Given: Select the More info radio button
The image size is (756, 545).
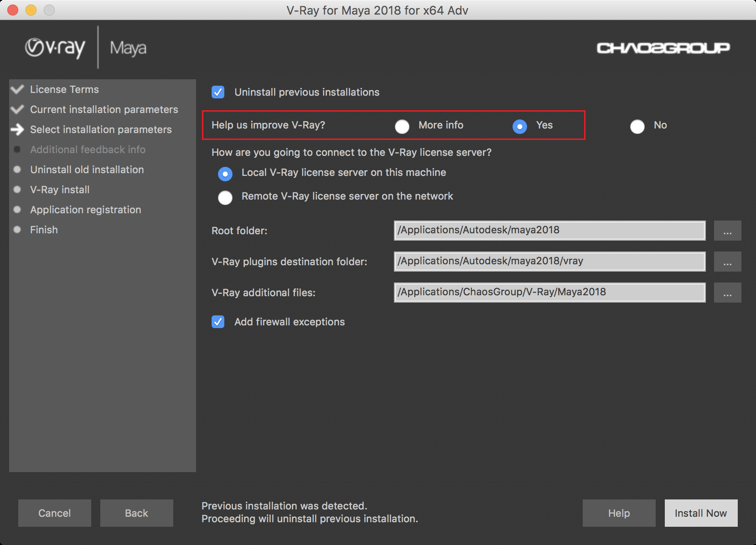Looking at the screenshot, I should tap(402, 126).
